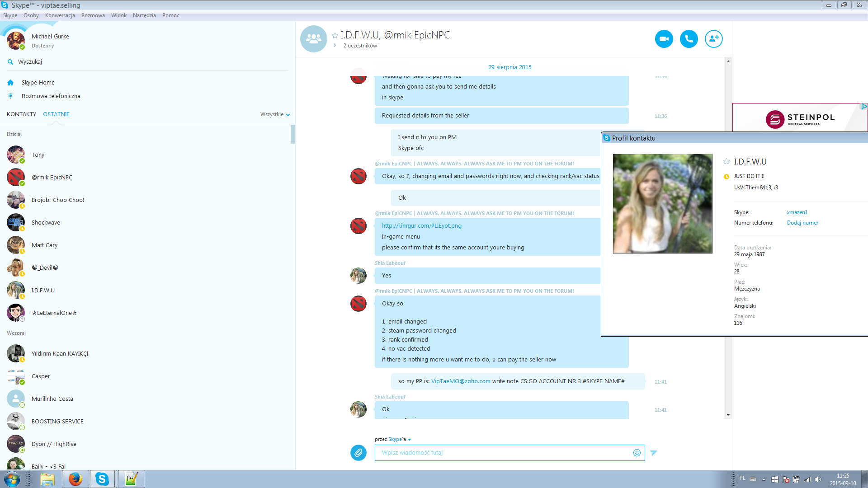This screenshot has height=488, width=868.
Task: Open the Rozmowa menu
Action: point(93,15)
